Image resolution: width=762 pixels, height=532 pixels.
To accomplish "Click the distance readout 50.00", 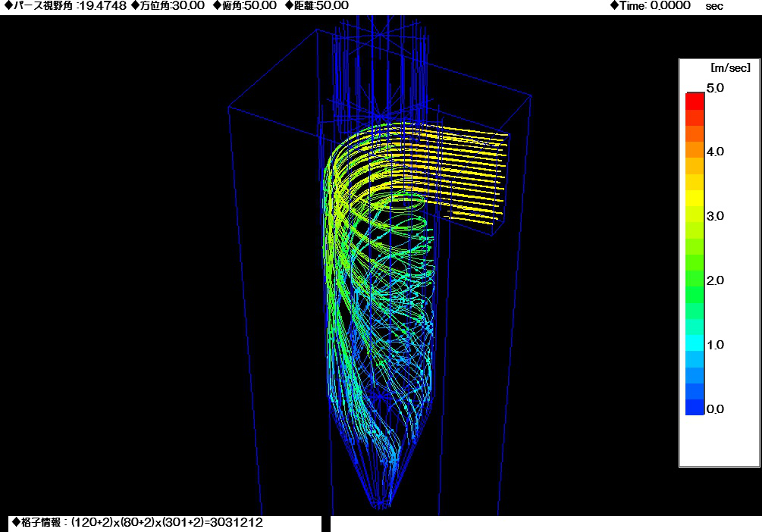I will [332, 6].
